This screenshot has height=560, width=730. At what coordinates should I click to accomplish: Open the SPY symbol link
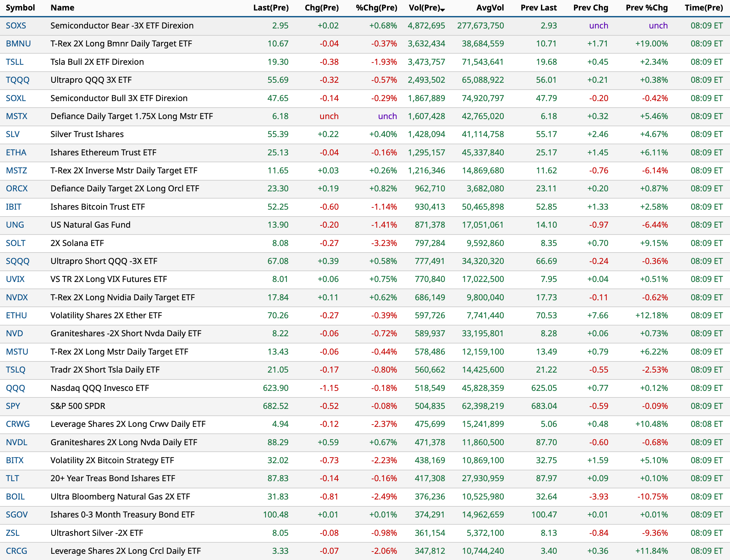click(x=13, y=406)
